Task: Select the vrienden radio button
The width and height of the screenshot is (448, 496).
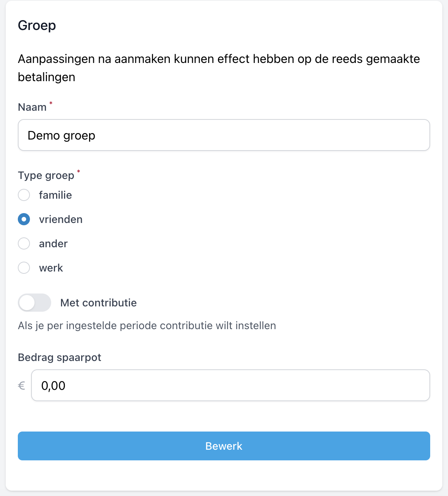Action: 24,220
